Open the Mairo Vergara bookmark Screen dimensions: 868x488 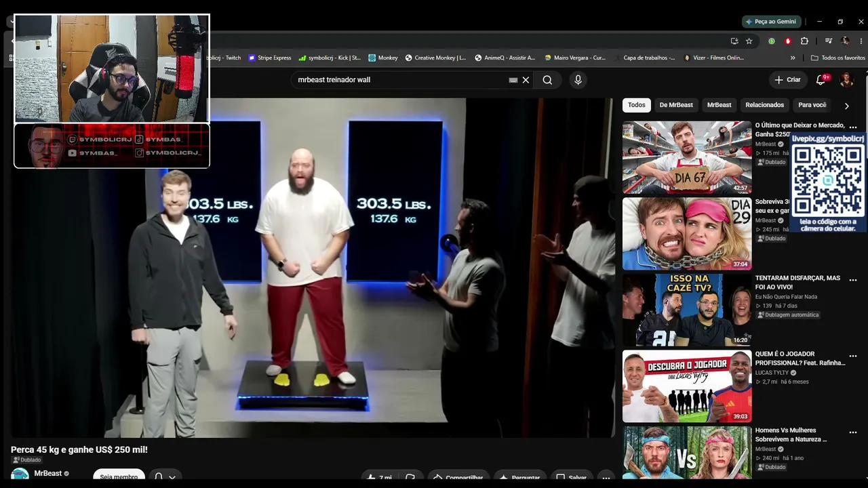pyautogui.click(x=575, y=58)
